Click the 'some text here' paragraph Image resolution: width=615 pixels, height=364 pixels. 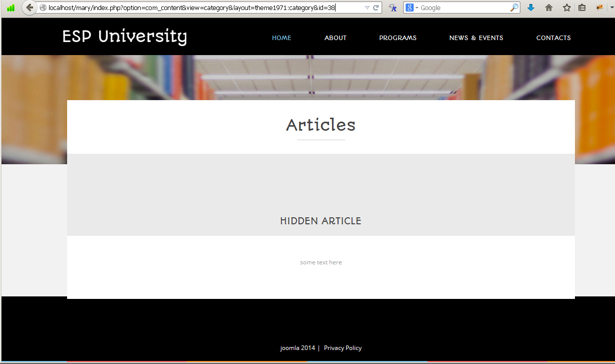point(321,262)
